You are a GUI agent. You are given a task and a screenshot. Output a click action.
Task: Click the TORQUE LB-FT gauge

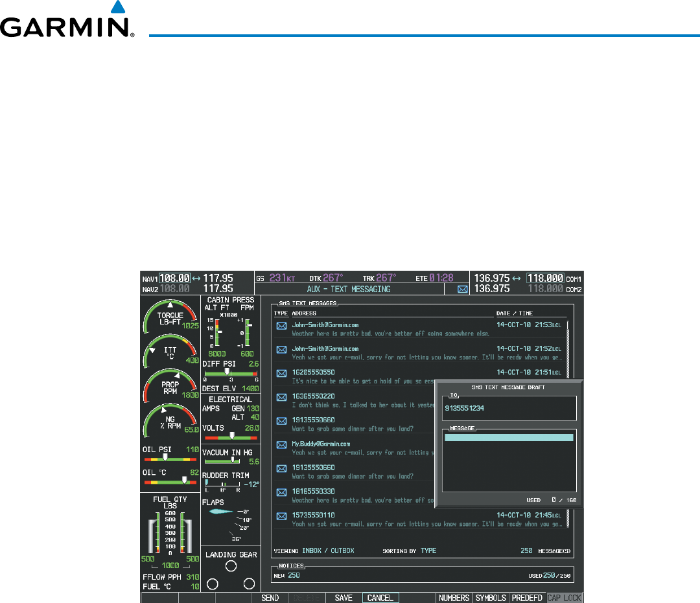[170, 317]
